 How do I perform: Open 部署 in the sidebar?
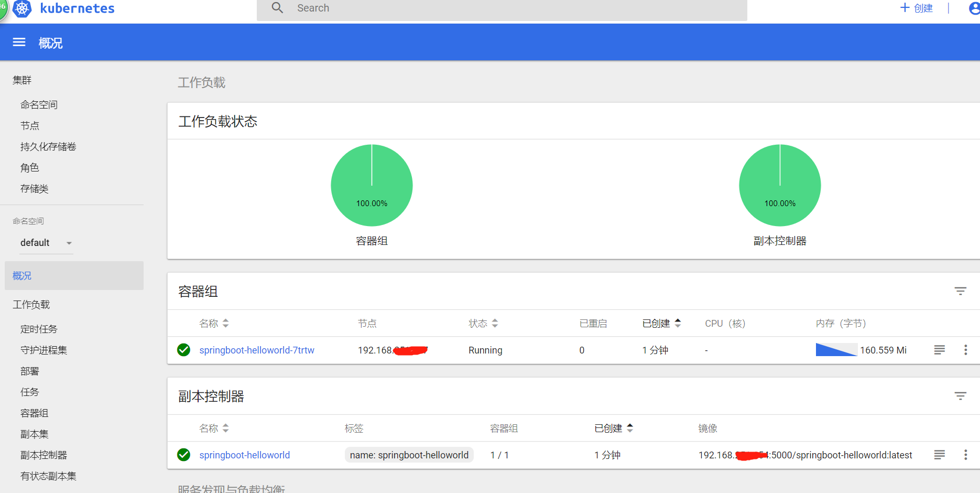pos(30,371)
